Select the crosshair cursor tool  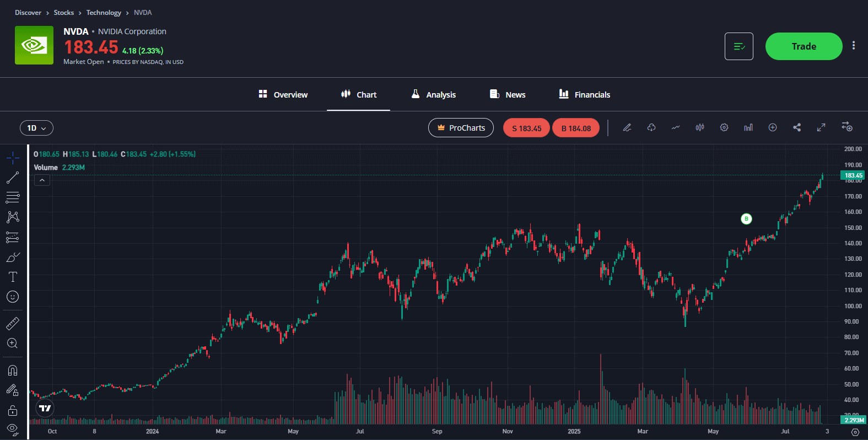tap(13, 158)
